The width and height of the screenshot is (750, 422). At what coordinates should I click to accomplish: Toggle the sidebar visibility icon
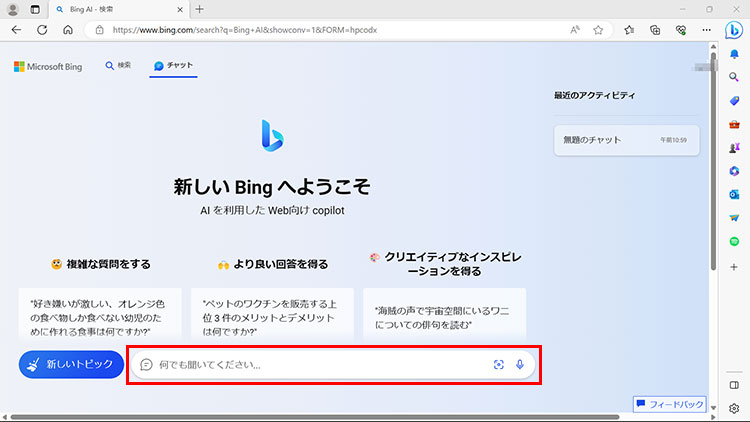point(734,385)
